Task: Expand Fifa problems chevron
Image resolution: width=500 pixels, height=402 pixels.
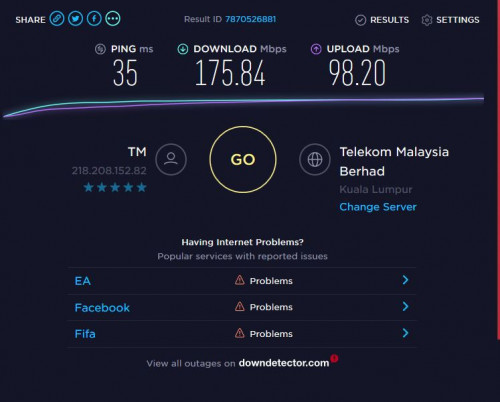Action: pyautogui.click(x=405, y=333)
